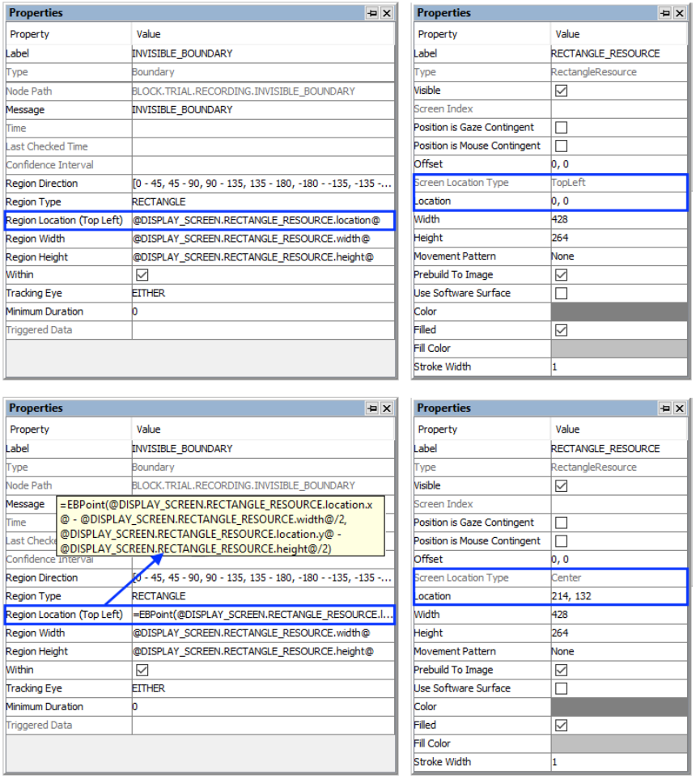Edit Minimum Duration value in bottom-left panel
The height and width of the screenshot is (783, 700).
263,707
